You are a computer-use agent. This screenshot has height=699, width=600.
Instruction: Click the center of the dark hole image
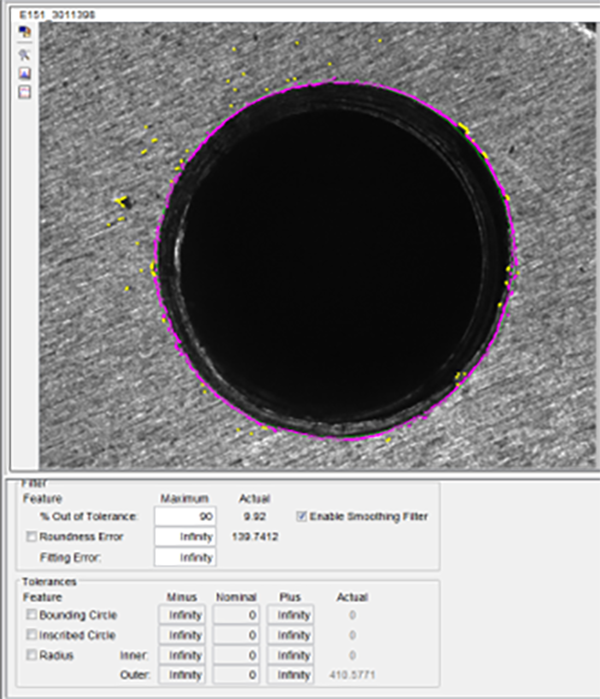point(335,260)
